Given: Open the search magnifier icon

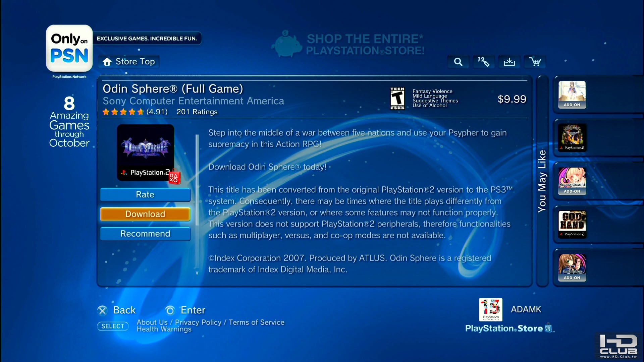Looking at the screenshot, I should click(x=458, y=62).
